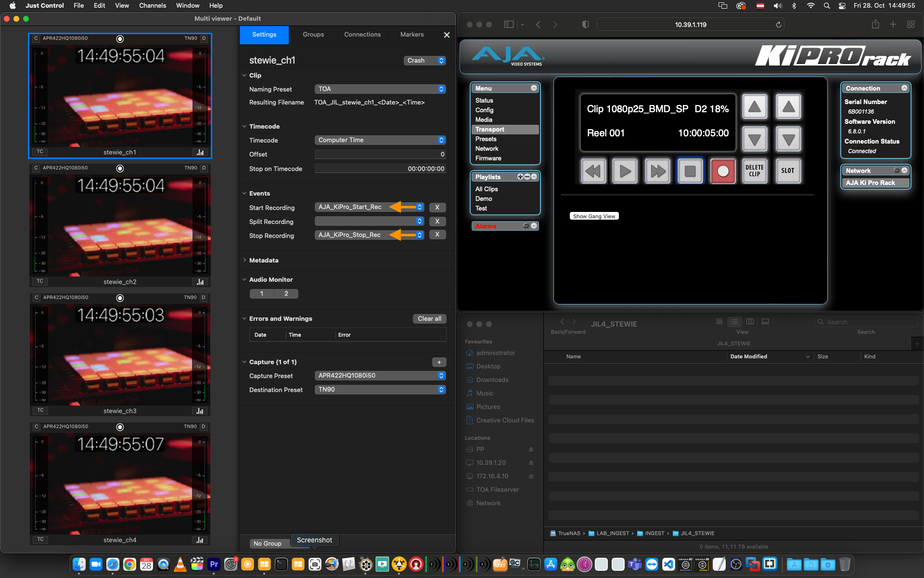924x578 pixels.
Task: Open the Crash mode dropdown
Action: tap(424, 61)
